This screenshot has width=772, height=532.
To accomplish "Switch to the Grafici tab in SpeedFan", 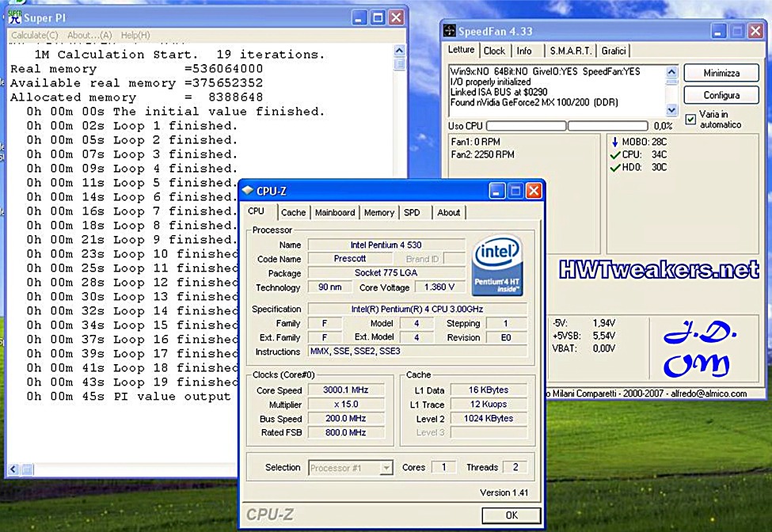I will click(x=614, y=51).
